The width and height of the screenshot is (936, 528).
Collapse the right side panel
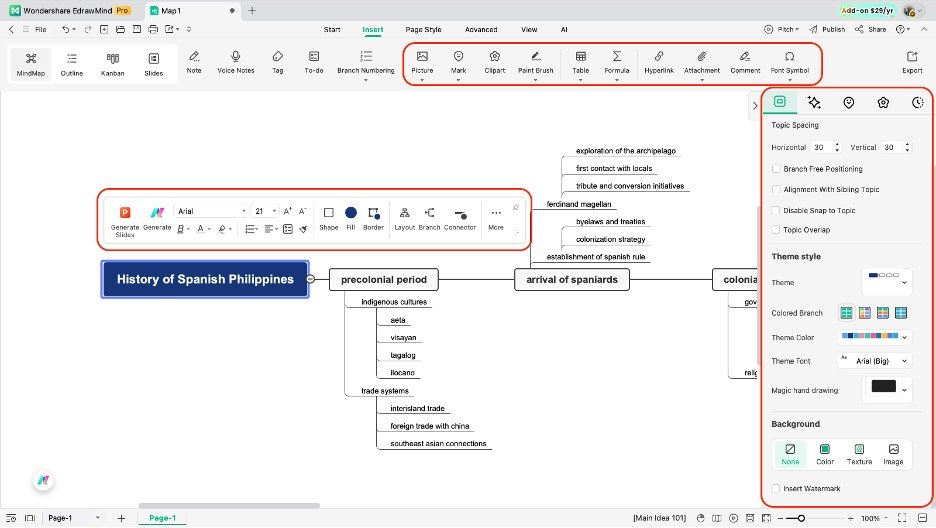coord(755,106)
